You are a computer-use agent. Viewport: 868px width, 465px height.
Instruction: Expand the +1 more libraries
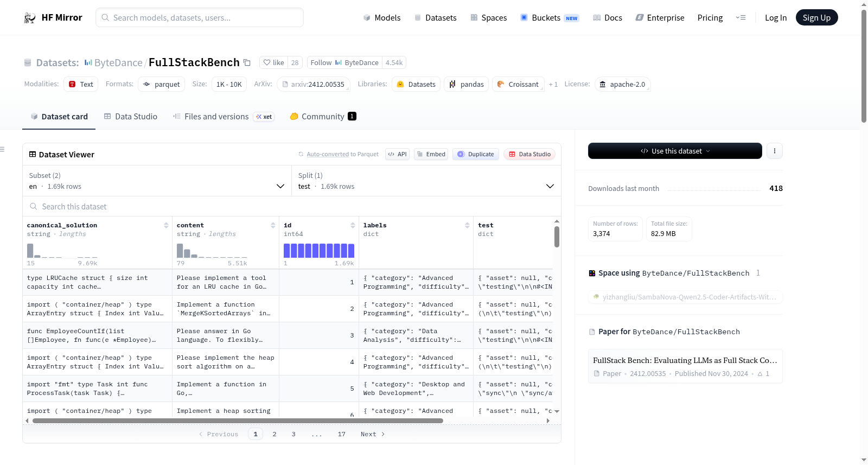[553, 84]
